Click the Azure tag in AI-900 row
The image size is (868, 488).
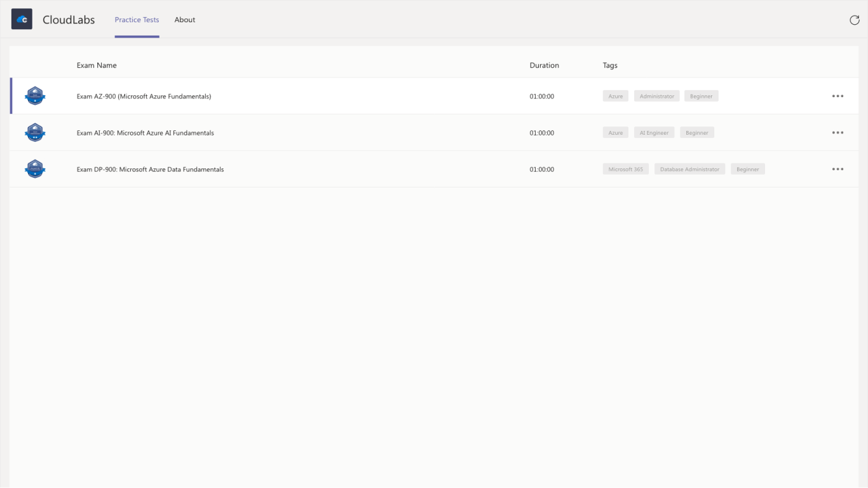coord(616,133)
